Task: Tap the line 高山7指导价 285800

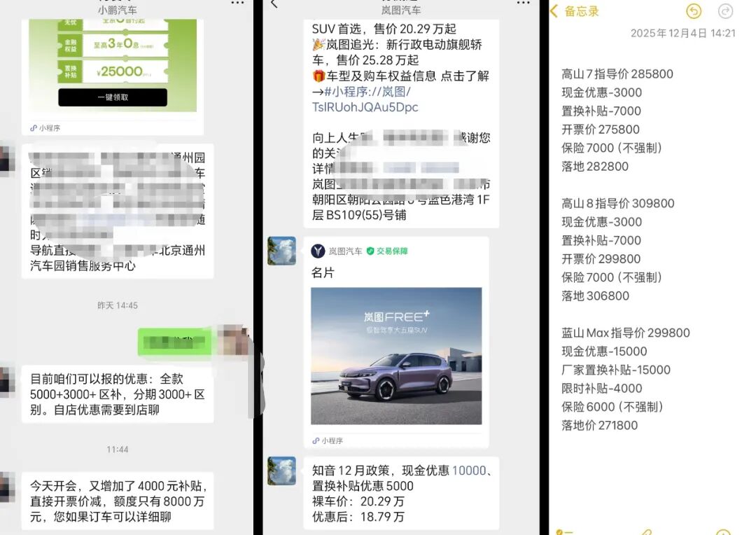Action: 617,74
